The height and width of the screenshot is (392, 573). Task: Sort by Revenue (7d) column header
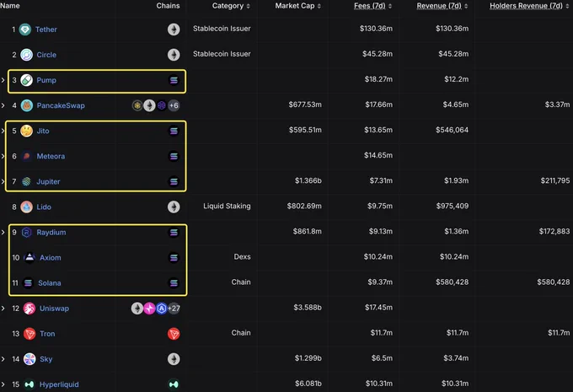442,6
